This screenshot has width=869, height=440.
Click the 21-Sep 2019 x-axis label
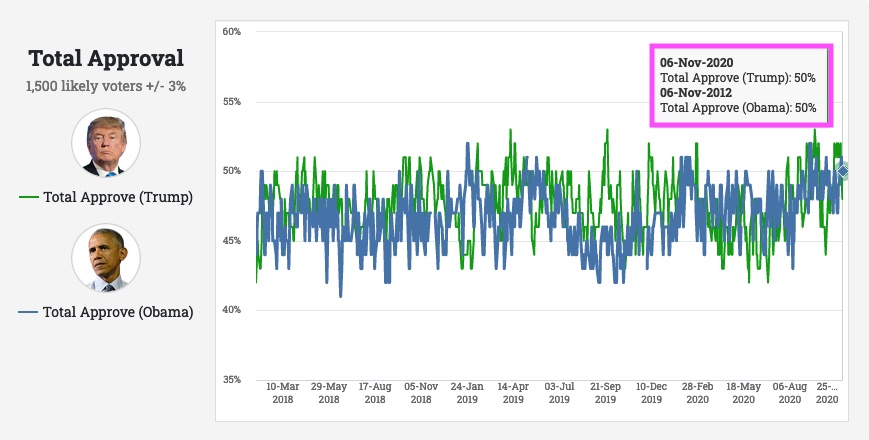click(605, 393)
